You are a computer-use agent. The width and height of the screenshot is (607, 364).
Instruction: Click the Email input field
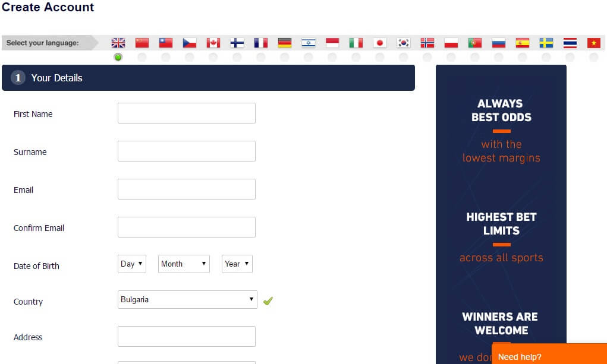(x=187, y=189)
